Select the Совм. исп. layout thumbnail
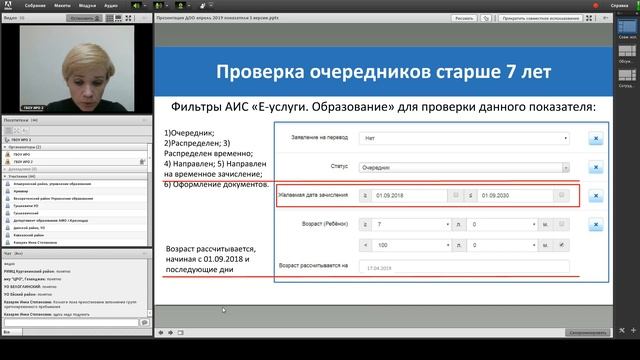Screen dimensions: 640x360 (x=627, y=27)
